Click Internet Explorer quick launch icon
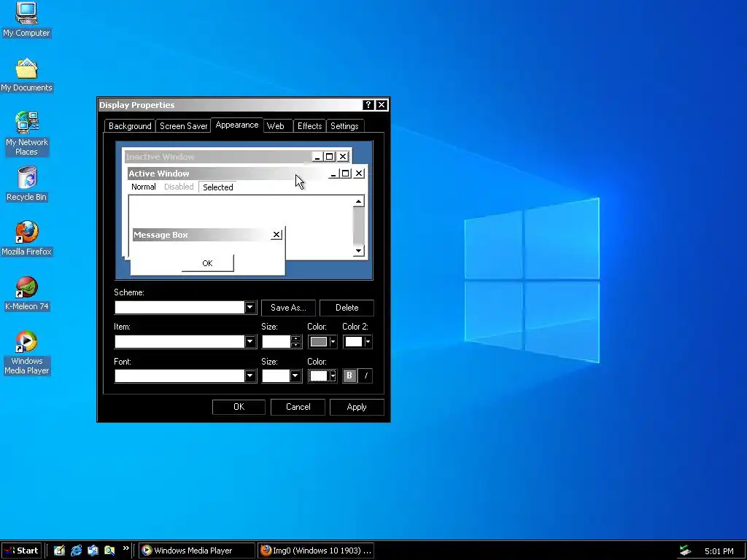 (x=76, y=551)
